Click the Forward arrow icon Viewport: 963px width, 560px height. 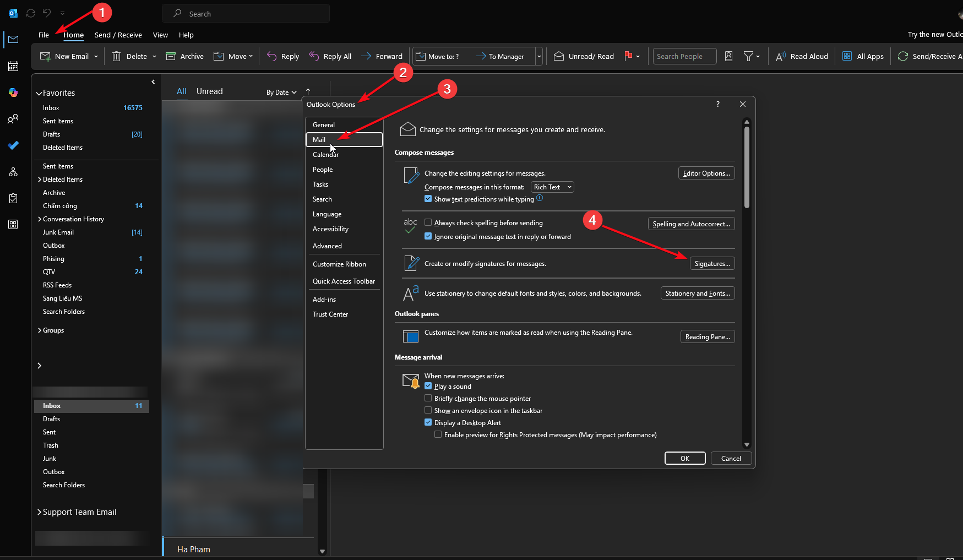pos(366,56)
